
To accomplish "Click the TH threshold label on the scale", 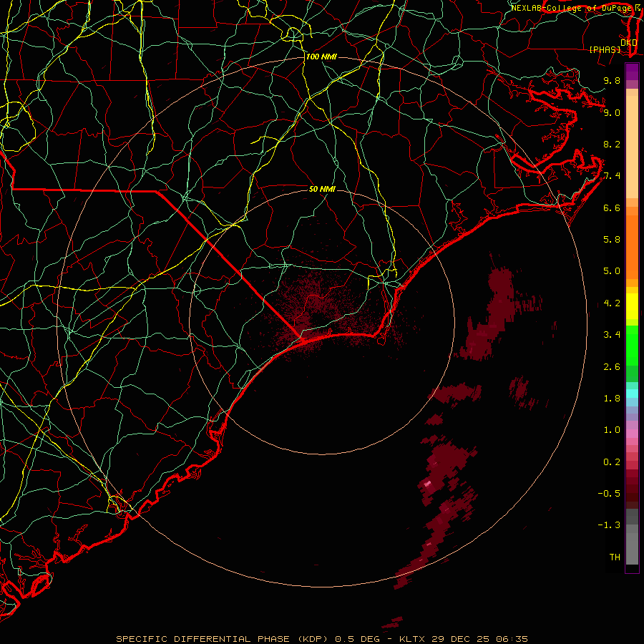I will click(x=615, y=557).
